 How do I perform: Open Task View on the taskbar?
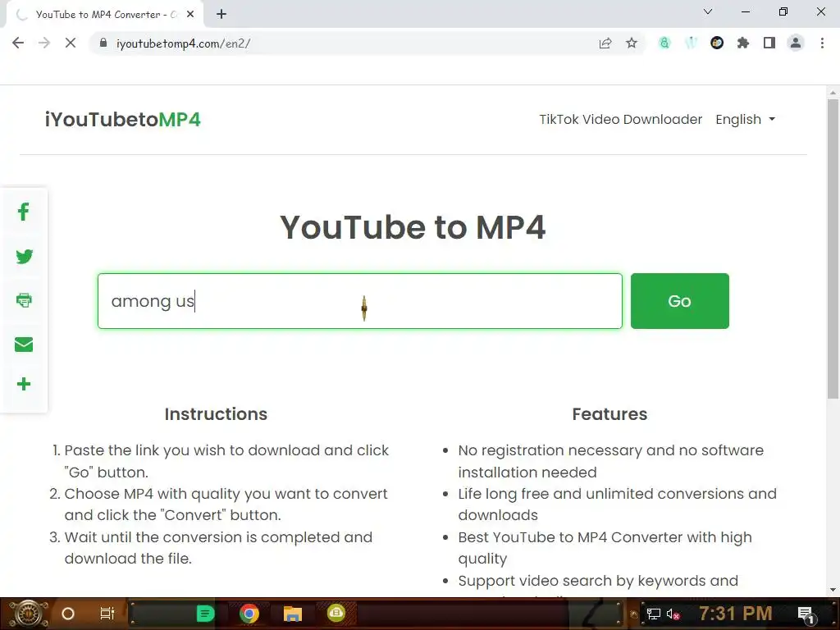click(107, 614)
